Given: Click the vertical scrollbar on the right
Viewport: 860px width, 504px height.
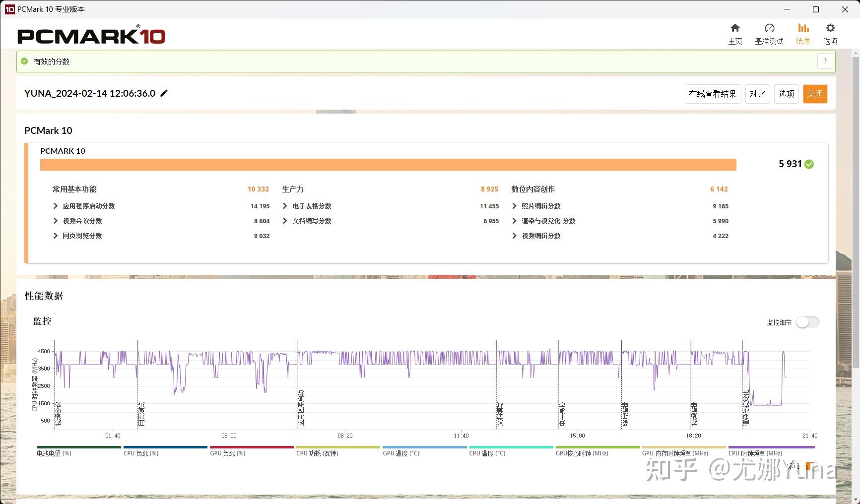Looking at the screenshot, I should click(x=856, y=212).
